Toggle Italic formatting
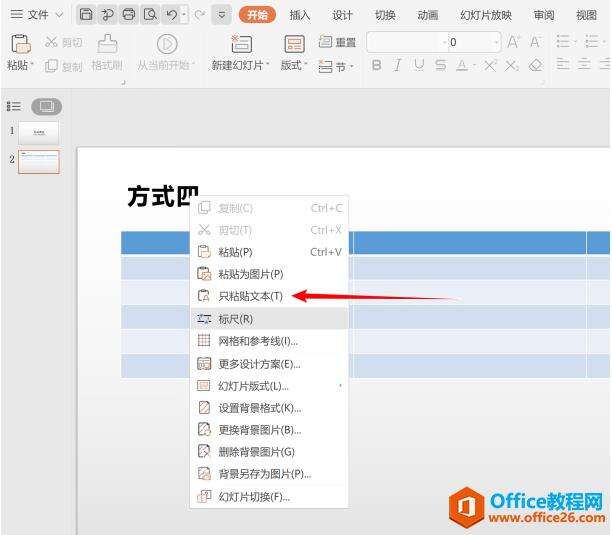This screenshot has height=535, width=612. (x=398, y=65)
